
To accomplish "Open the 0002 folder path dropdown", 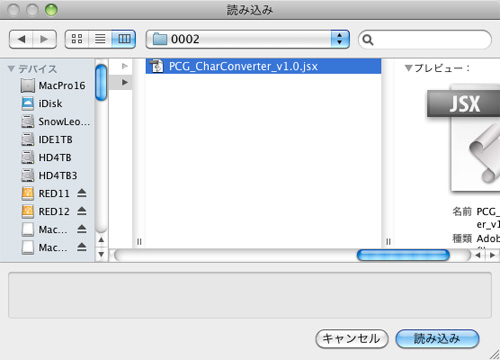I will 248,39.
